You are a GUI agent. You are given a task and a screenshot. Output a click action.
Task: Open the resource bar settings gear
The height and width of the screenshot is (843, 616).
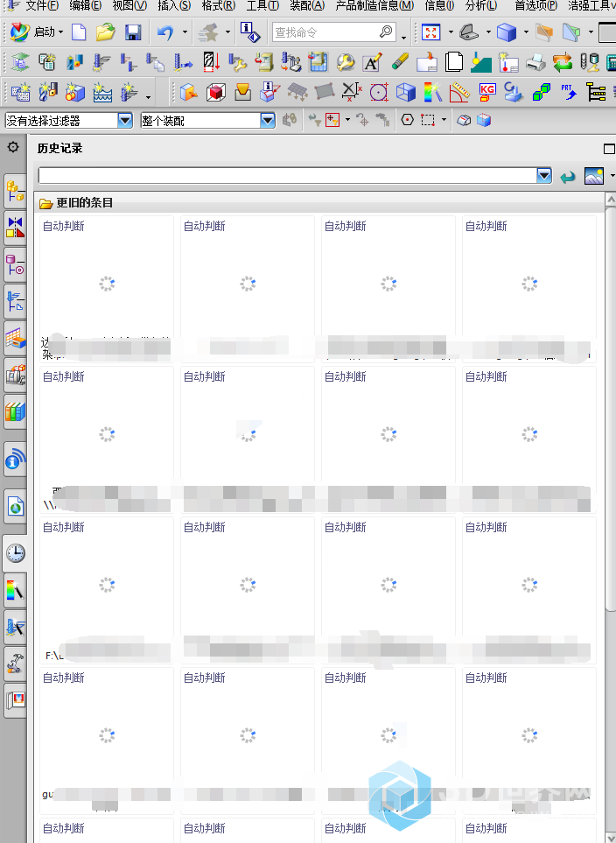click(x=13, y=147)
